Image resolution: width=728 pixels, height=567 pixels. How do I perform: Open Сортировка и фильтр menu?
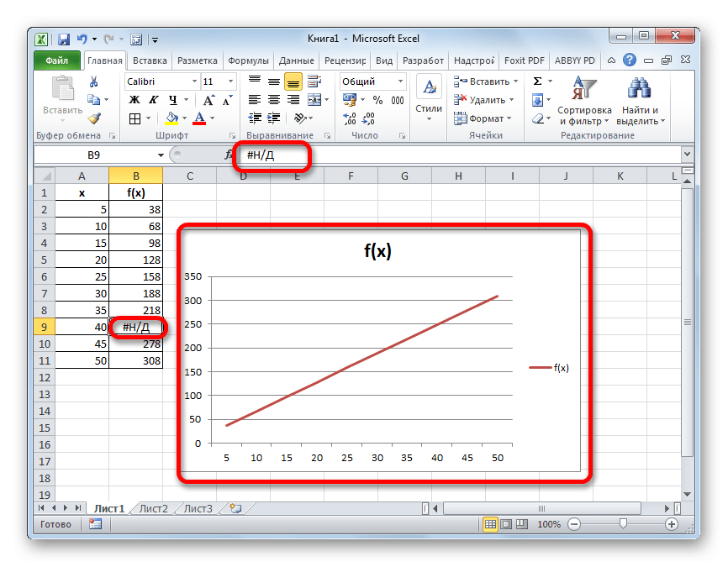[x=584, y=100]
